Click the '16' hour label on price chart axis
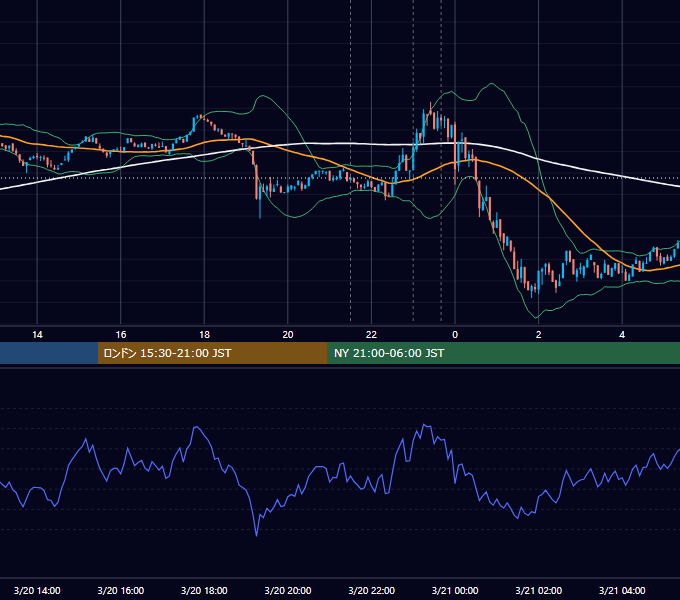680x600 pixels. (x=121, y=335)
